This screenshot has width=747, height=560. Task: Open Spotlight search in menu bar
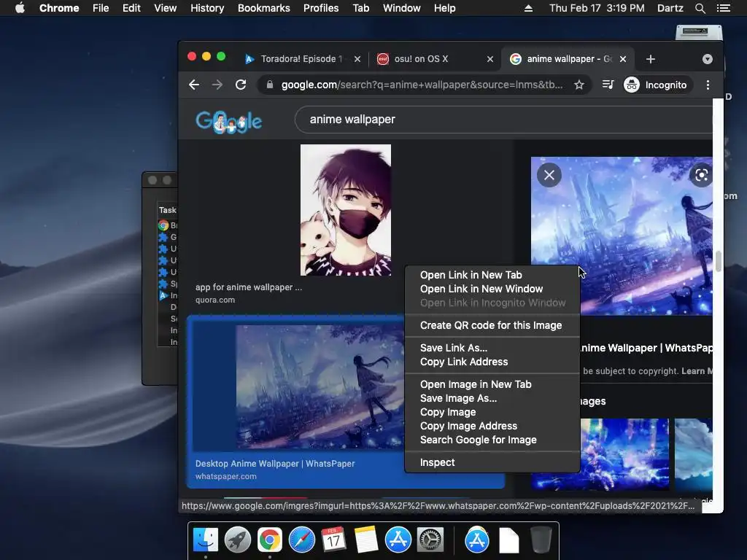point(700,8)
